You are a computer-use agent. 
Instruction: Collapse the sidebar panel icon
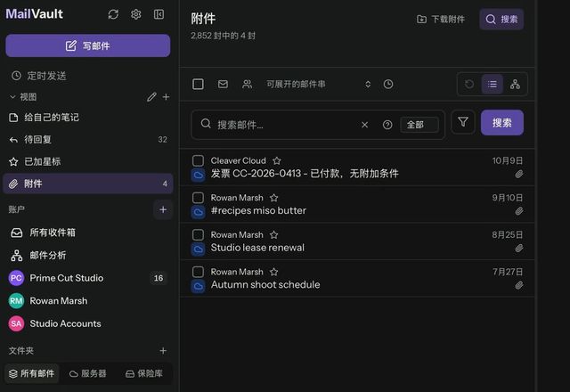[x=159, y=14]
